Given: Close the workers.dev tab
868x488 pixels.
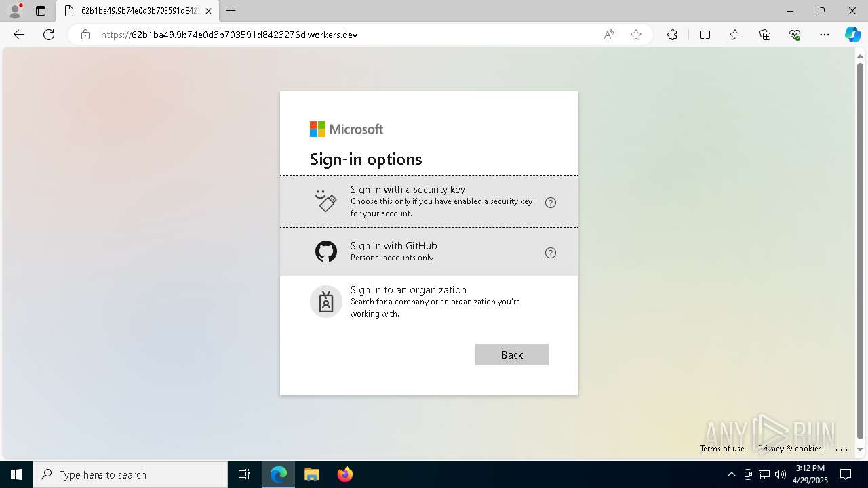Looking at the screenshot, I should [209, 11].
